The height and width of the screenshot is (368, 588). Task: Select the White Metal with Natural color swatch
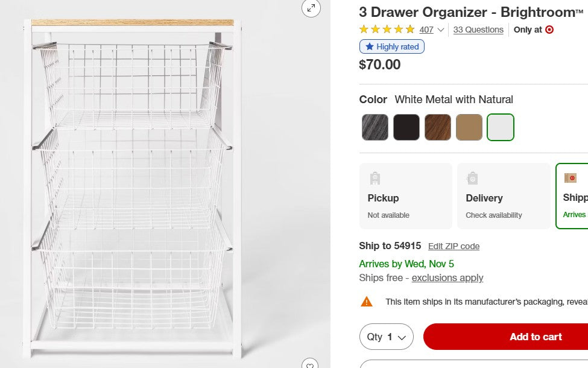tap(501, 127)
